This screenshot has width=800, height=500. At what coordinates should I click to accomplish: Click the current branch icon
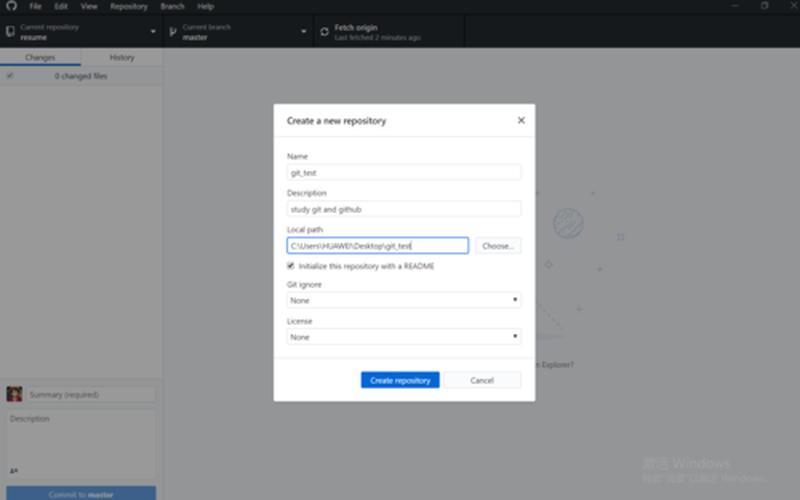(x=173, y=32)
